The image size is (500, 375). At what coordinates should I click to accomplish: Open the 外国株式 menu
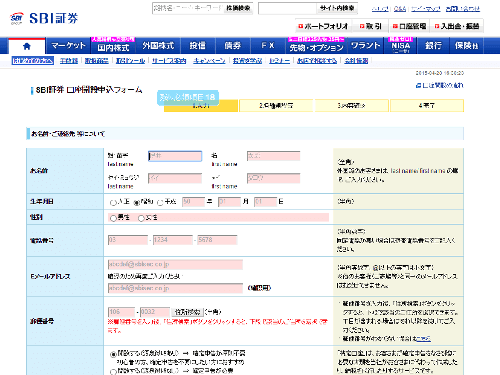(158, 46)
